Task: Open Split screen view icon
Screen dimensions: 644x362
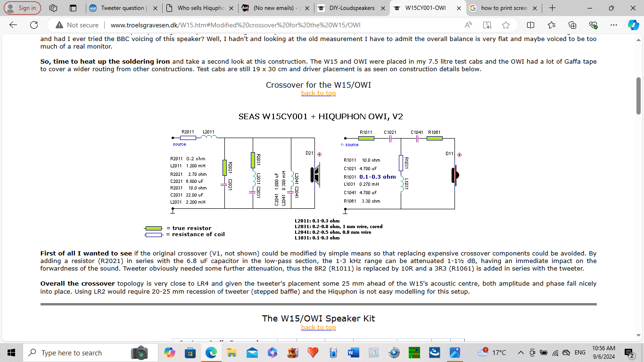Action: (530, 25)
